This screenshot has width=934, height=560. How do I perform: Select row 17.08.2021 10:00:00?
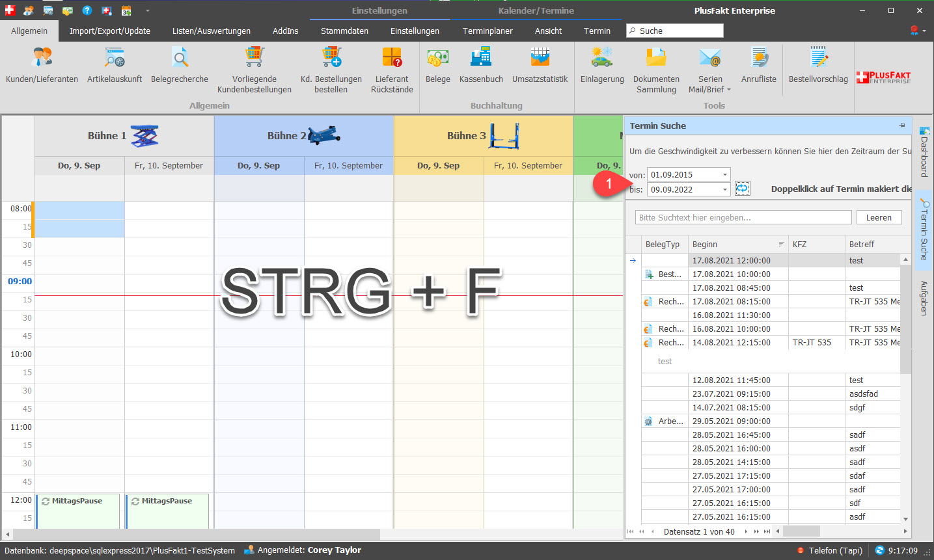click(x=771, y=274)
